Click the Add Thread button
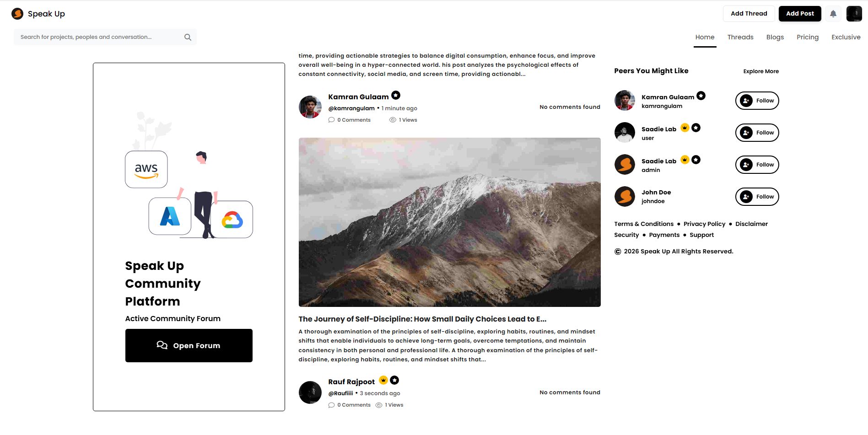This screenshot has width=868, height=435. [749, 14]
